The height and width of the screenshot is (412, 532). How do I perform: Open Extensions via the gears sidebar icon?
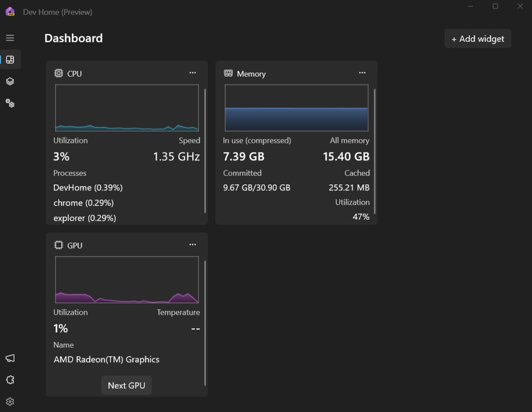coord(10,103)
